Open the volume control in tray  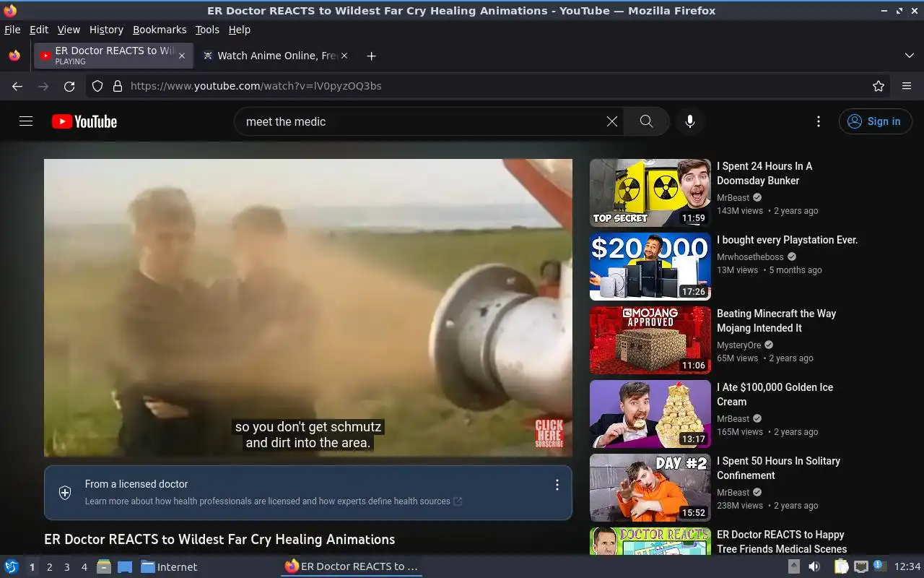click(814, 566)
